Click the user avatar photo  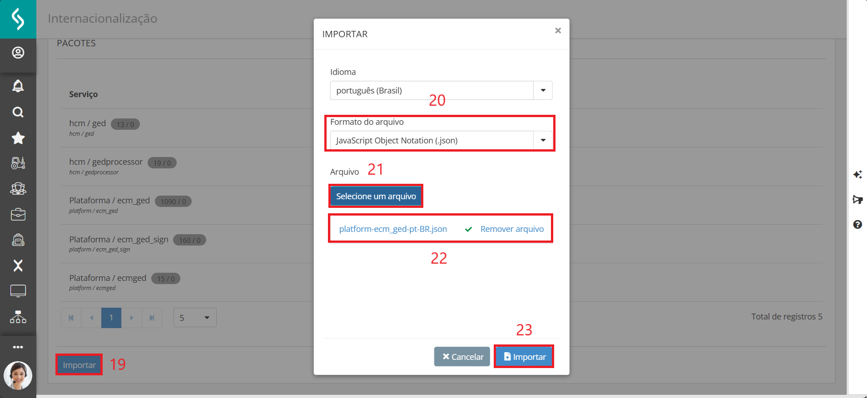18,375
